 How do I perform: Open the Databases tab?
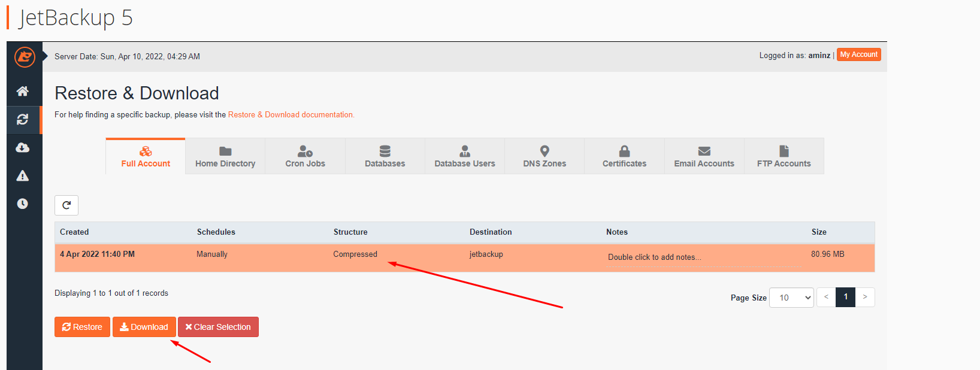(385, 156)
